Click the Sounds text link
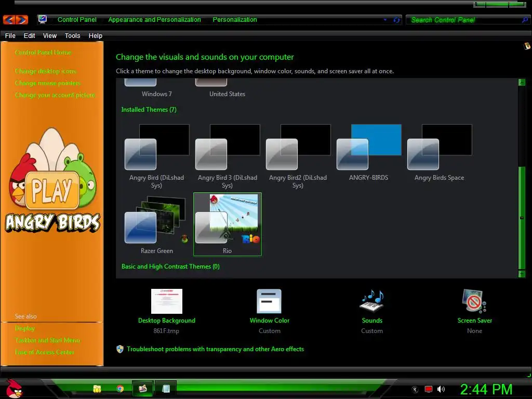 [372, 320]
